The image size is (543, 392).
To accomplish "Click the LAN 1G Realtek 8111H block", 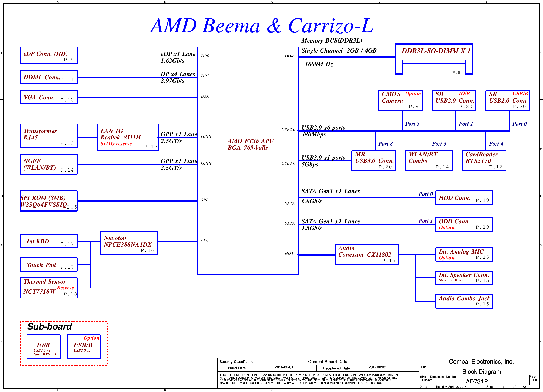I will (x=128, y=137).
